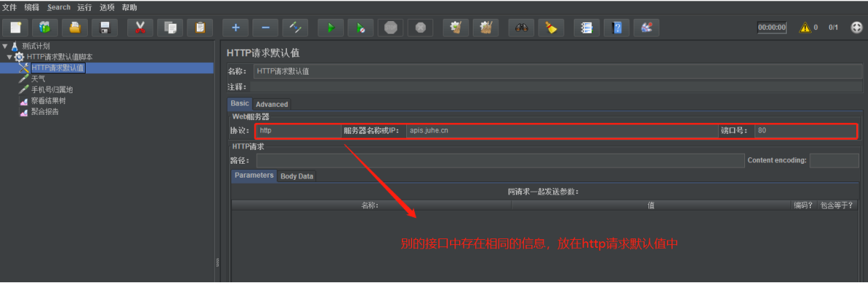Click the 注释 comment input field
This screenshot has width=868, height=283.
556,87
